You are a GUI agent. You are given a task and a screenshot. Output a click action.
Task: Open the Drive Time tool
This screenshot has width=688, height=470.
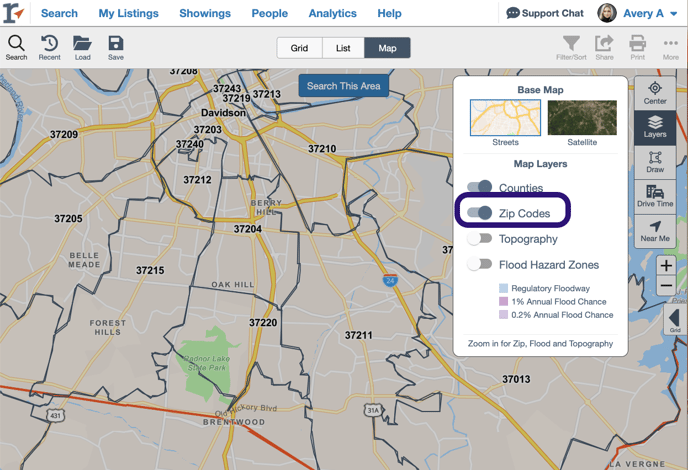click(x=655, y=196)
